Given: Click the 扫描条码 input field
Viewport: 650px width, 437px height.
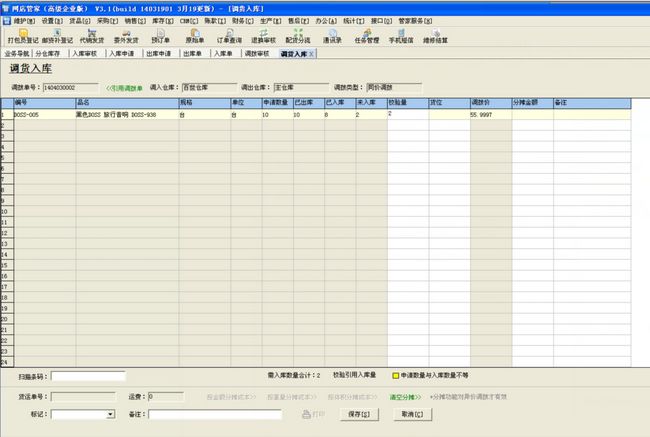Looking at the screenshot, I should tap(88, 376).
